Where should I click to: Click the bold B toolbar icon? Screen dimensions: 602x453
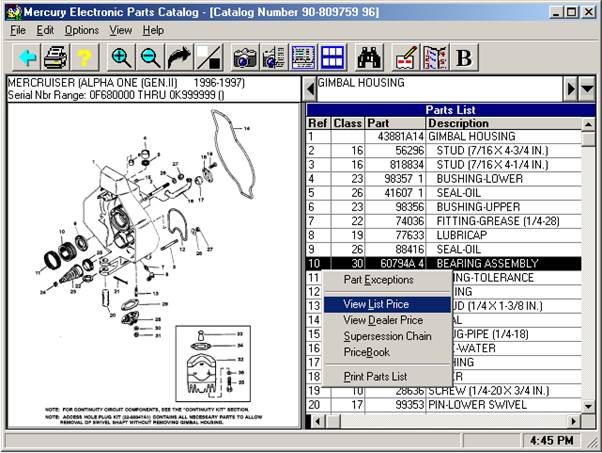[x=464, y=58]
